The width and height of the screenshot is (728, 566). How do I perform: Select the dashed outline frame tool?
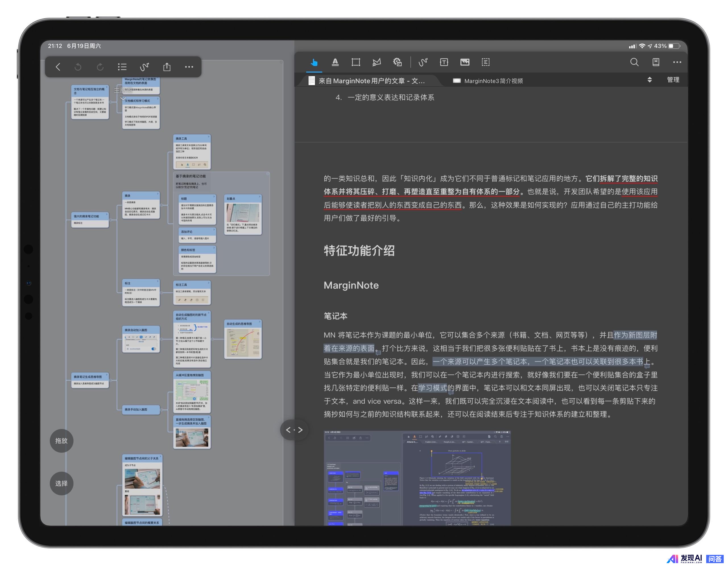(486, 62)
